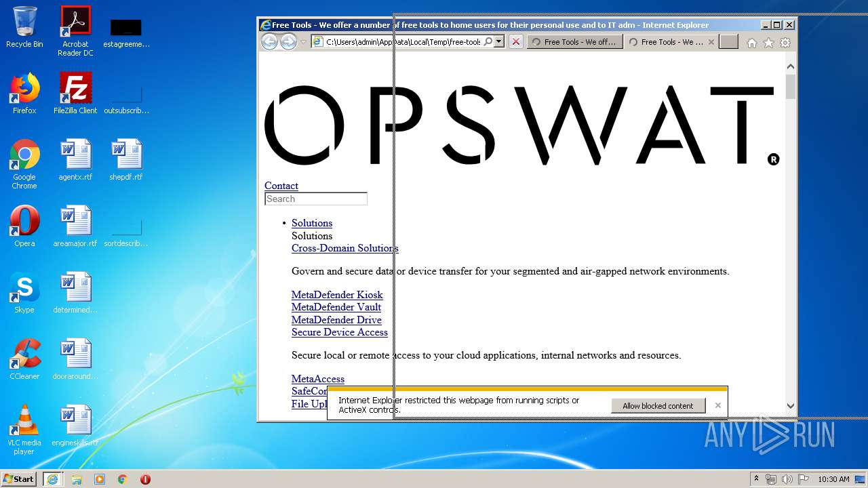Open Acrobat Reader DC desktop icon
The width and height of the screenshot is (868, 488).
pos(75,31)
